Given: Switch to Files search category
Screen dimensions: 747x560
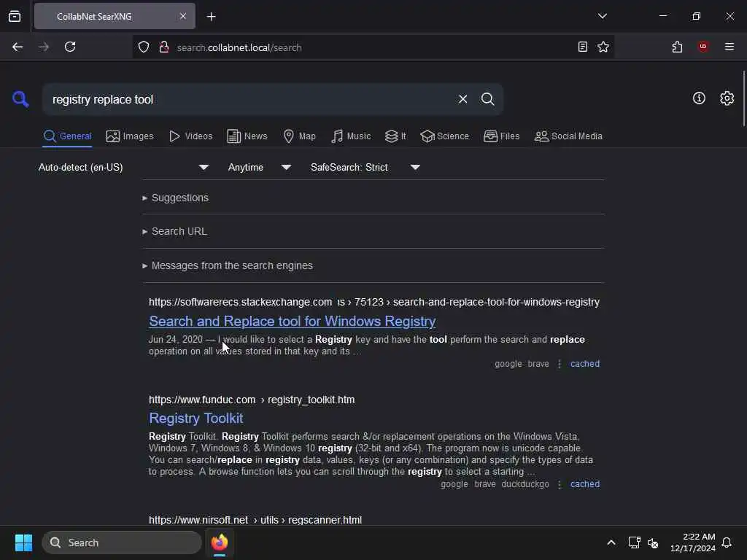Looking at the screenshot, I should (x=502, y=136).
